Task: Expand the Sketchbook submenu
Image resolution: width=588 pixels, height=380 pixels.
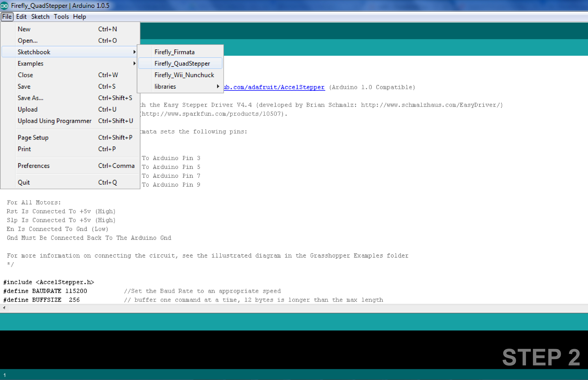Action: (69, 52)
